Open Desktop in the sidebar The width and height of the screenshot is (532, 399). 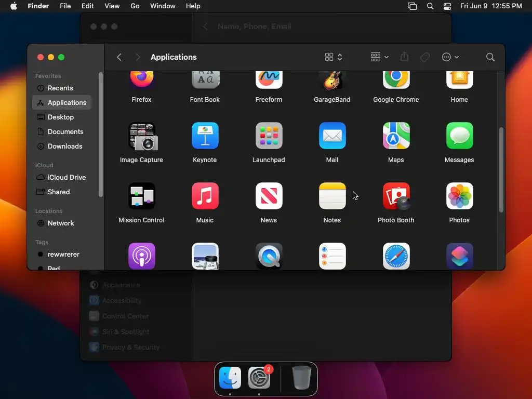coord(62,117)
